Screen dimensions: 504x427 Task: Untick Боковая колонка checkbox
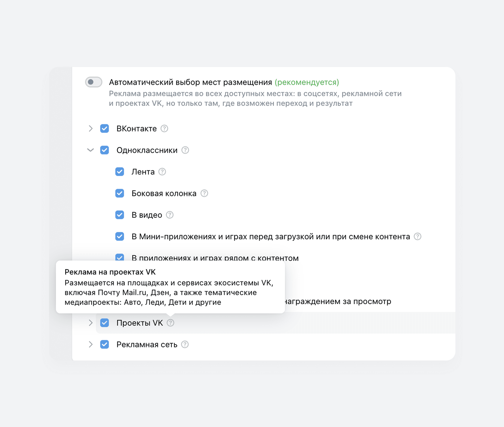click(x=119, y=193)
